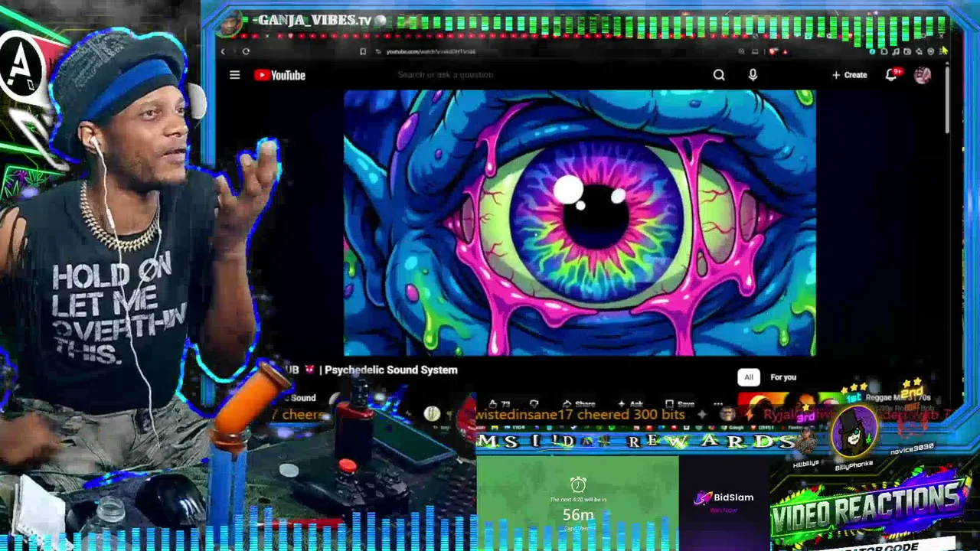This screenshot has width=980, height=551.
Task: Click the BillyPhonks avatar on the leaderboard
Action: 854,431
